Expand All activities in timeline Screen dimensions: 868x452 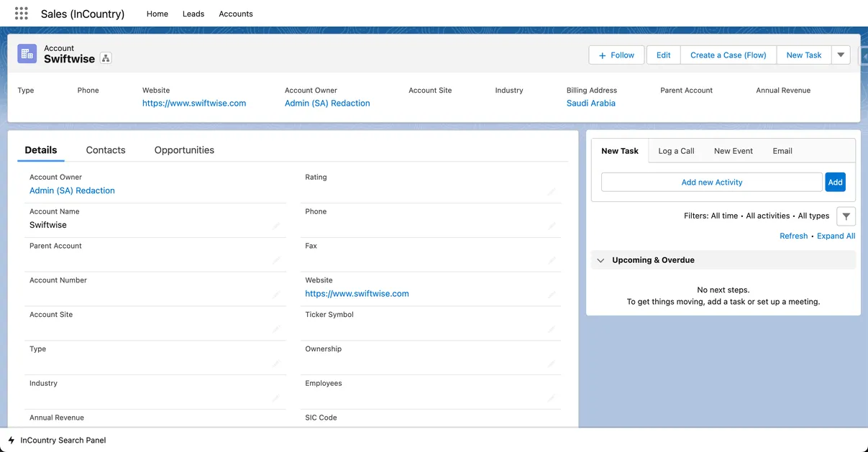tap(836, 236)
